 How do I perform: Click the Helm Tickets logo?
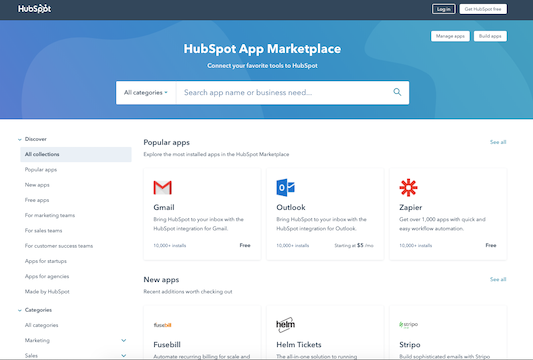tap(286, 325)
